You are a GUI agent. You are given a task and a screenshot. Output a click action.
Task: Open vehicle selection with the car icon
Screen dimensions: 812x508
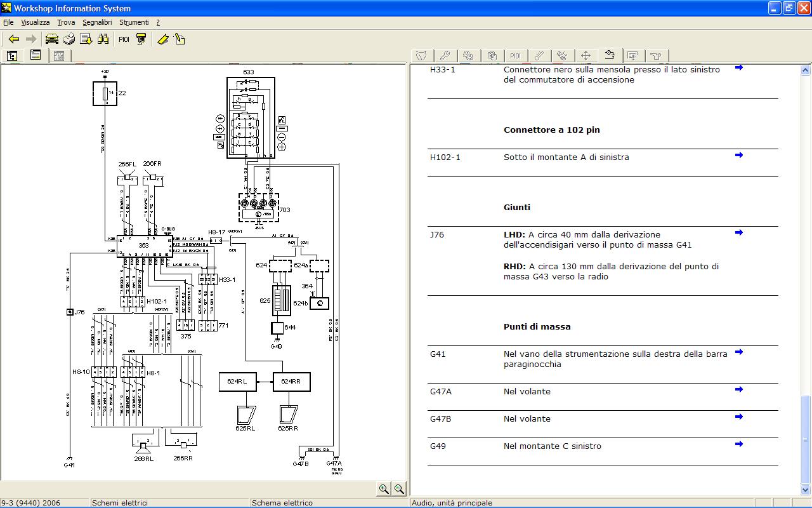click(x=51, y=39)
